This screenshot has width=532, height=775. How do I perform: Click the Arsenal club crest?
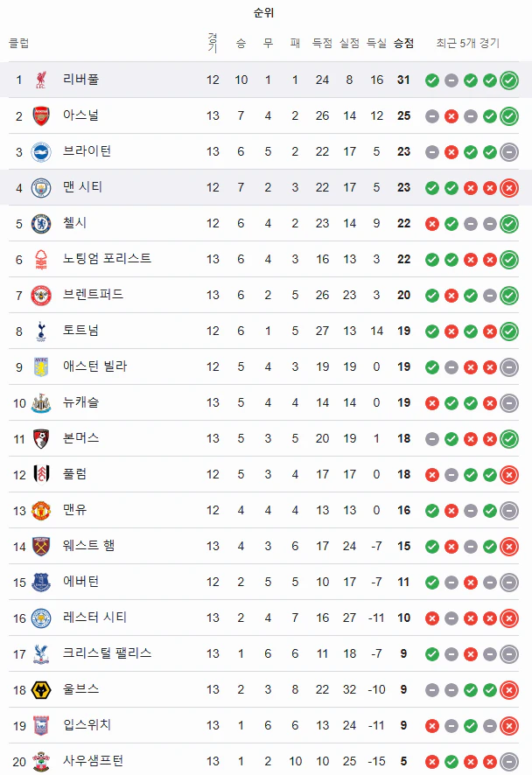41,115
